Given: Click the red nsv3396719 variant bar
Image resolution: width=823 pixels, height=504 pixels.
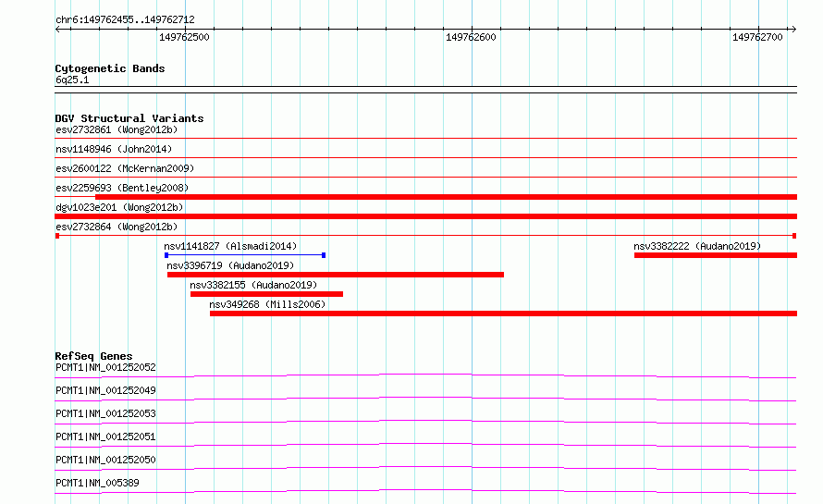Looking at the screenshot, I should (336, 275).
